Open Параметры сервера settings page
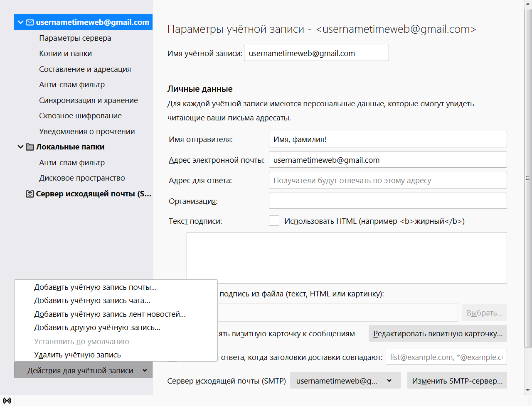The height and width of the screenshot is (406, 532). click(x=75, y=38)
